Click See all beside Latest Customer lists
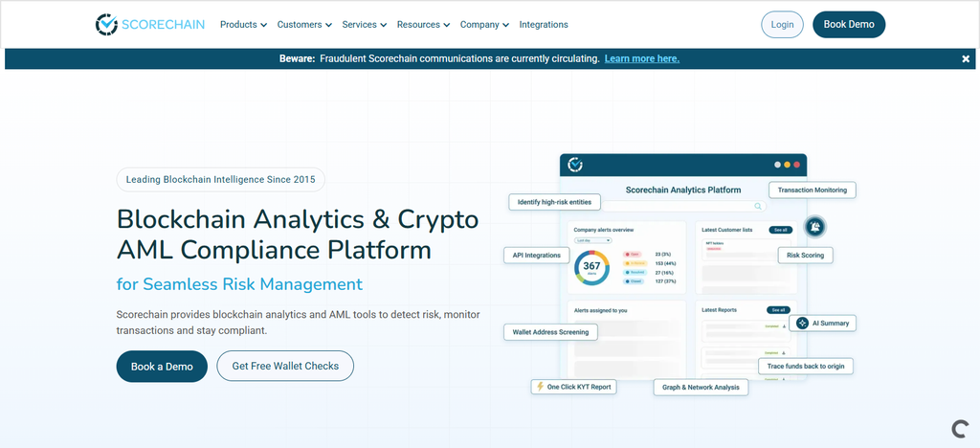This screenshot has width=980, height=448. pyautogui.click(x=781, y=230)
